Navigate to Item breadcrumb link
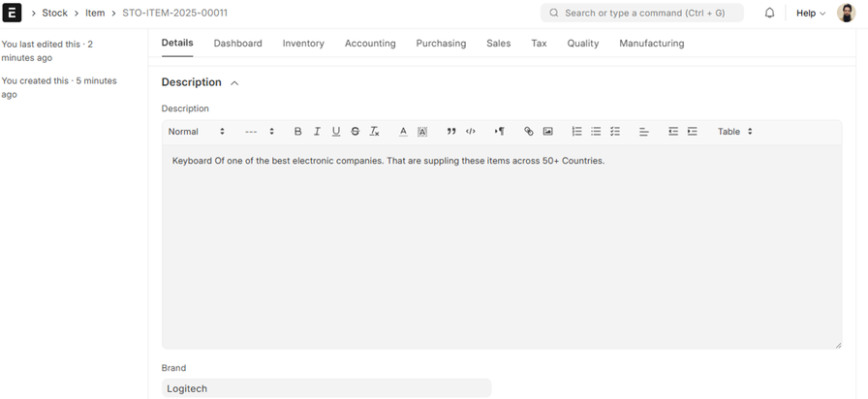This screenshot has width=868, height=399. 95,14
